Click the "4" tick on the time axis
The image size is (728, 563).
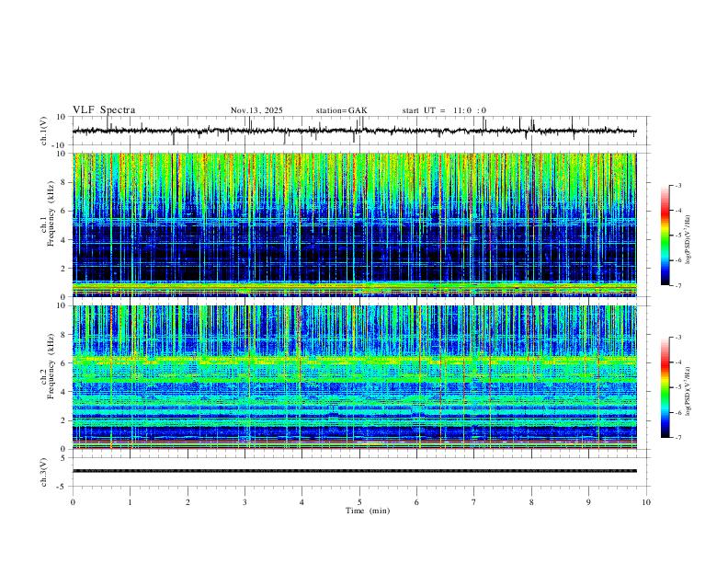click(301, 502)
